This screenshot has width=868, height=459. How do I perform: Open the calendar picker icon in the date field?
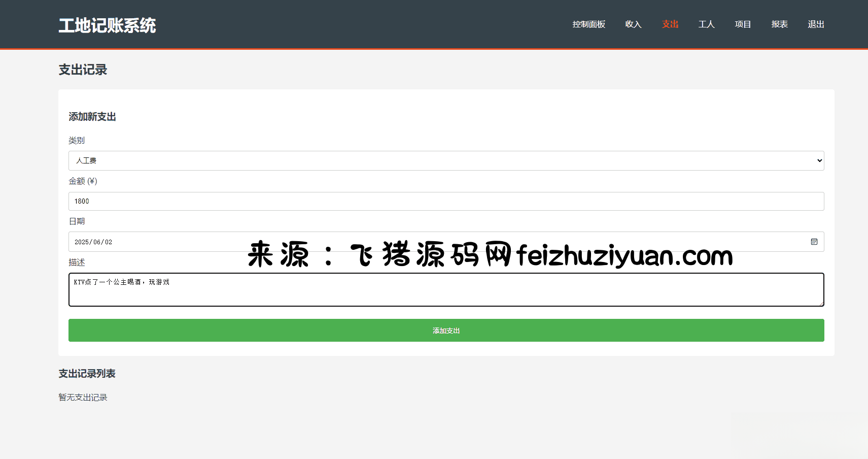coord(814,242)
